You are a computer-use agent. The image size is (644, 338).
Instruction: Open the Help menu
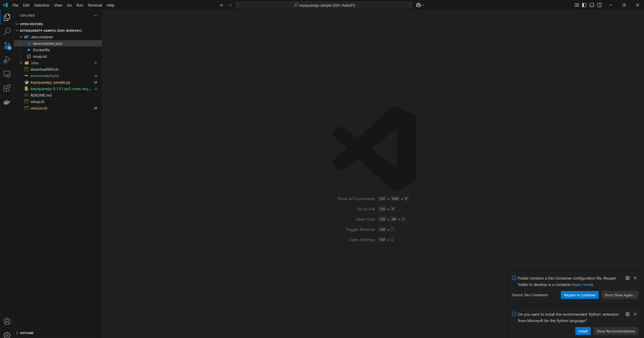pyautogui.click(x=111, y=5)
